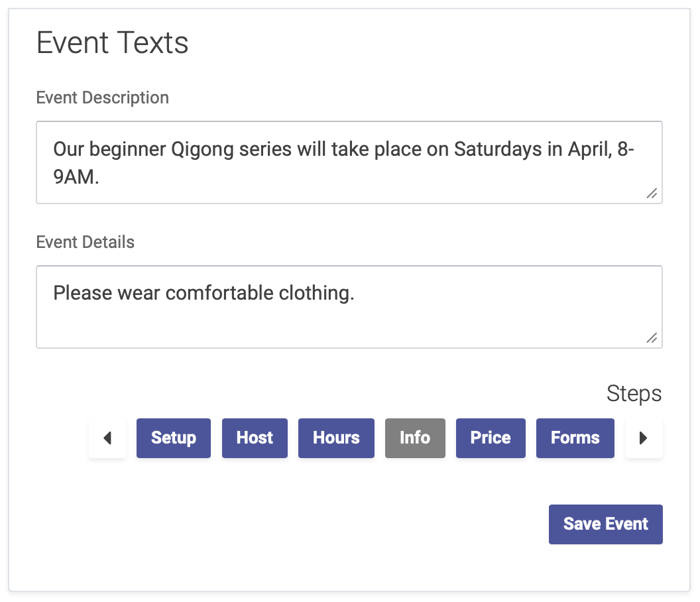700x602 pixels.
Task: Select the Setup step
Action: pos(173,438)
